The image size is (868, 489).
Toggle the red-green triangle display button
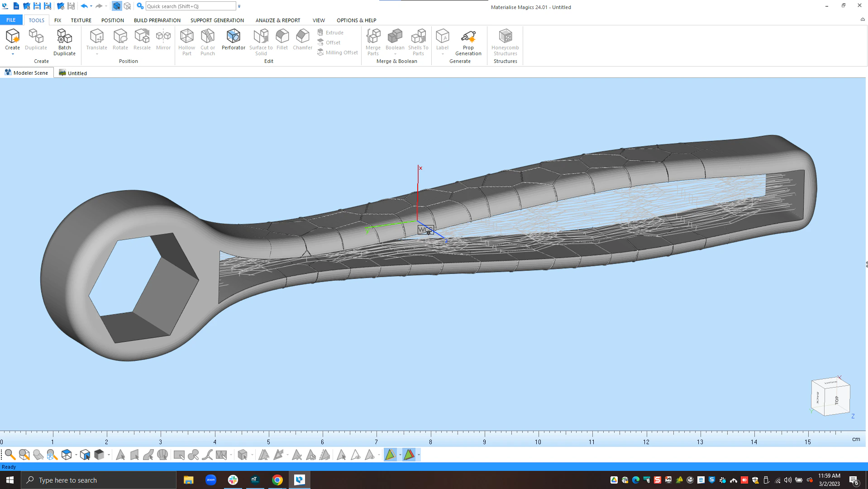click(409, 455)
